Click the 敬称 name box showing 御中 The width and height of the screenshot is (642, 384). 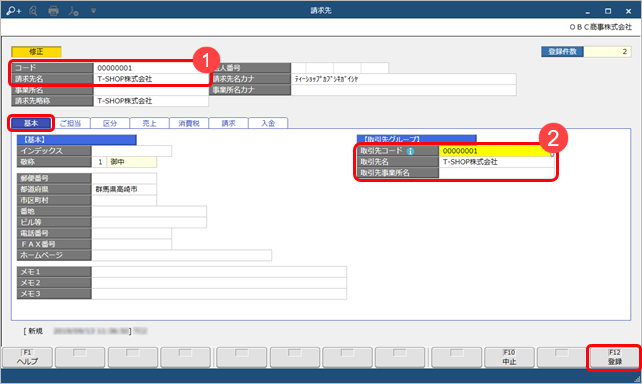131,162
